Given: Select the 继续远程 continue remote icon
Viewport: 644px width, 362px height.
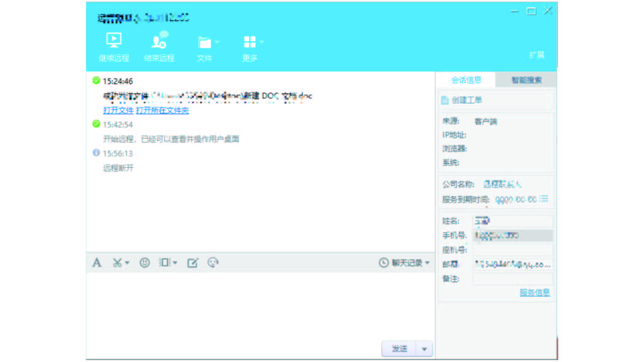Looking at the screenshot, I should click(x=114, y=39).
